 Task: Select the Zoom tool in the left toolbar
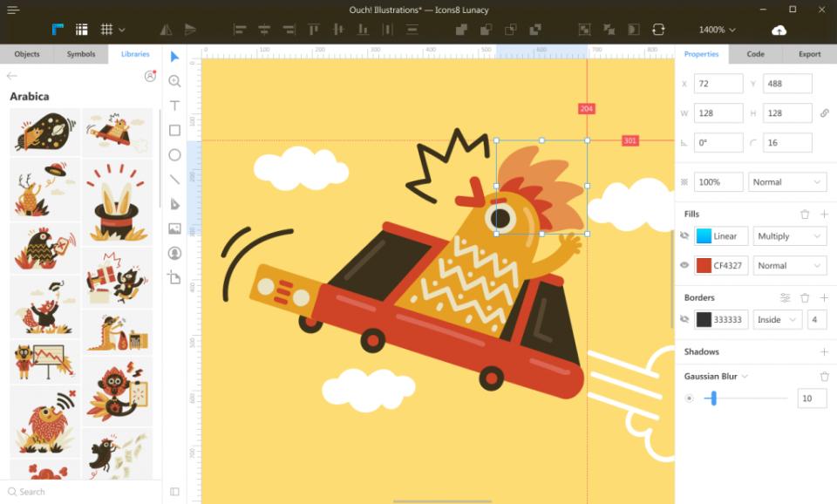pos(174,81)
